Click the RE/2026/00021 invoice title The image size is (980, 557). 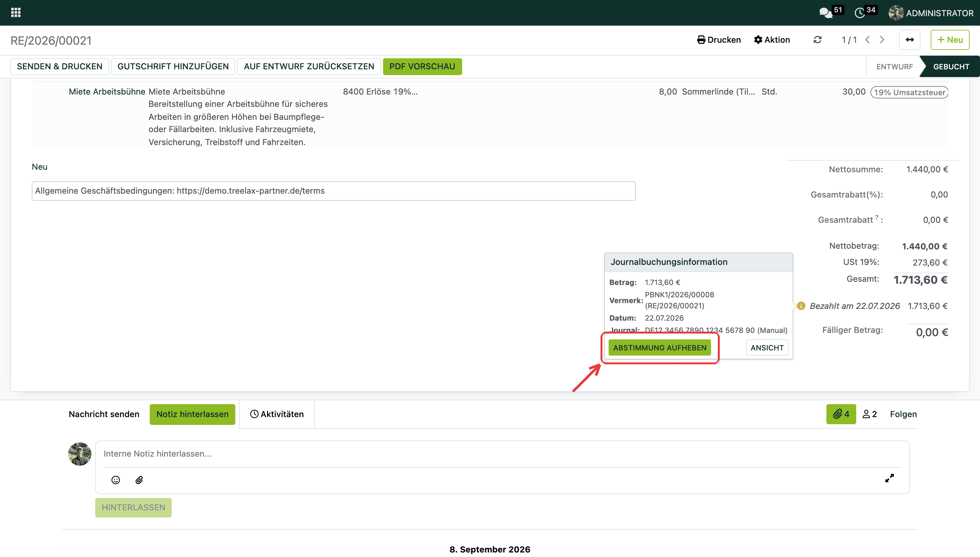51,40
